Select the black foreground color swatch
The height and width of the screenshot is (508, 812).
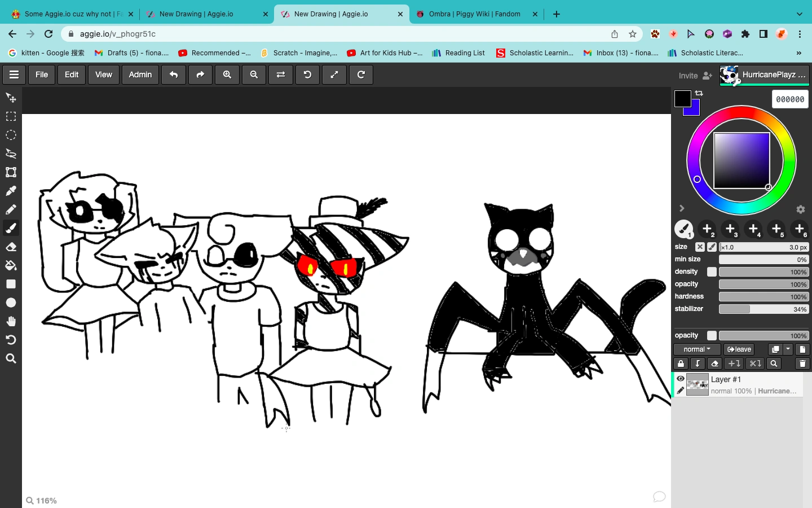tap(682, 97)
